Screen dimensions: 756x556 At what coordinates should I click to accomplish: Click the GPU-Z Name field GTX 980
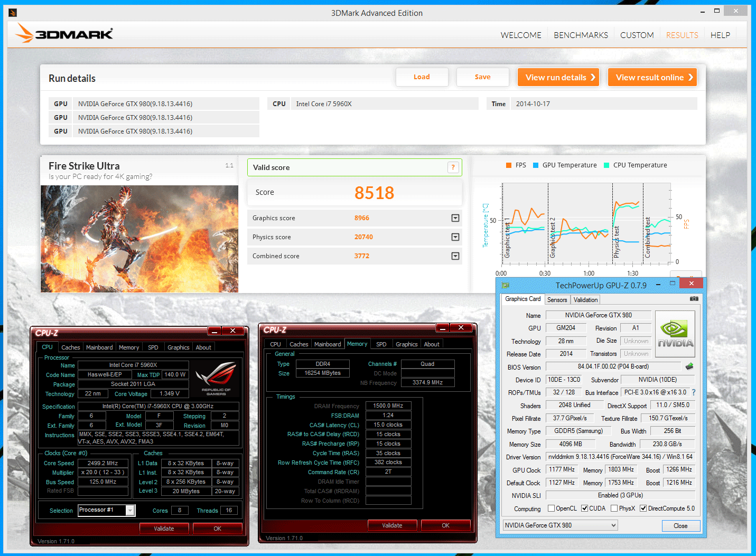pos(598,315)
